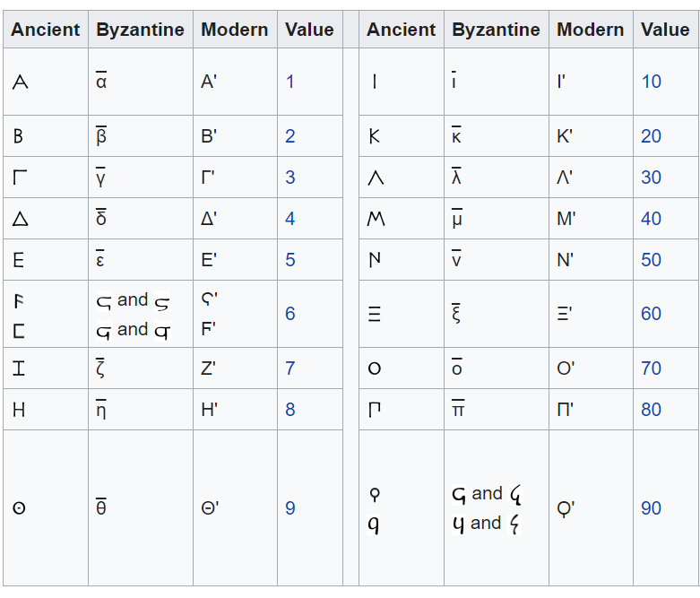Viewport: 700px width, 598px height.
Task: Click the Byzantine theta with overline
Action: coord(101,507)
